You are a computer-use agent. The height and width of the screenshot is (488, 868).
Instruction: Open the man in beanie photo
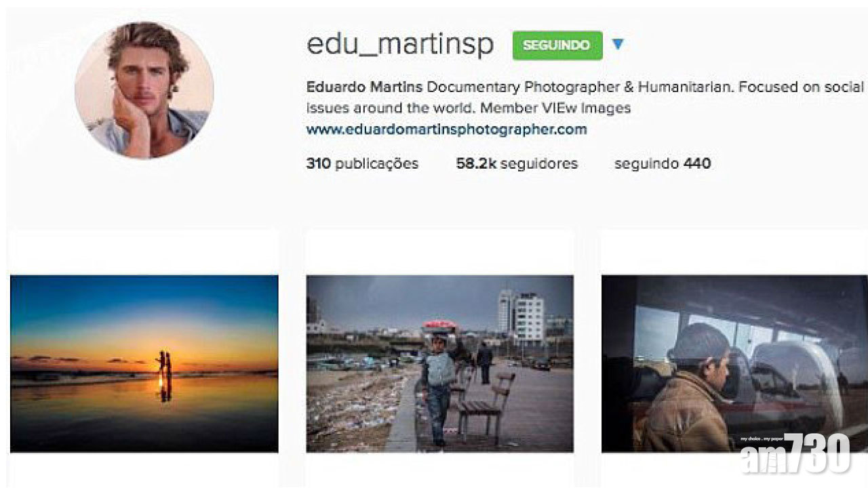click(734, 363)
